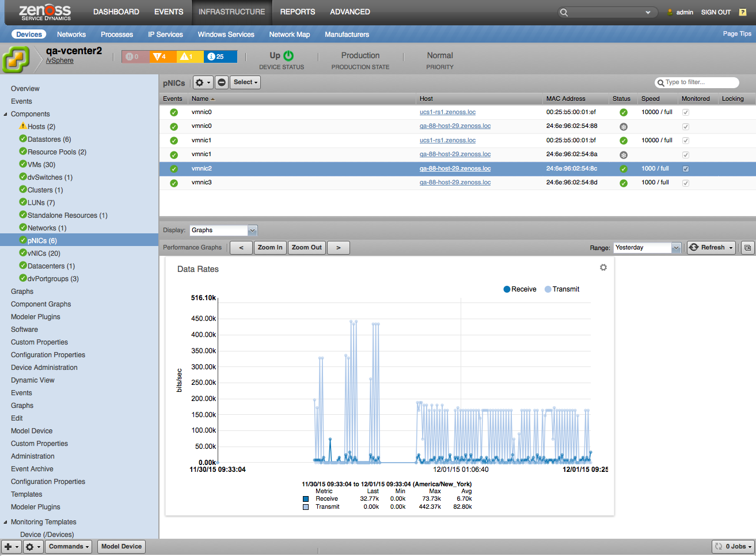Image resolution: width=756 pixels, height=556 pixels.
Task: Click the pop-out graphs icon next to Refresh
Action: point(747,248)
